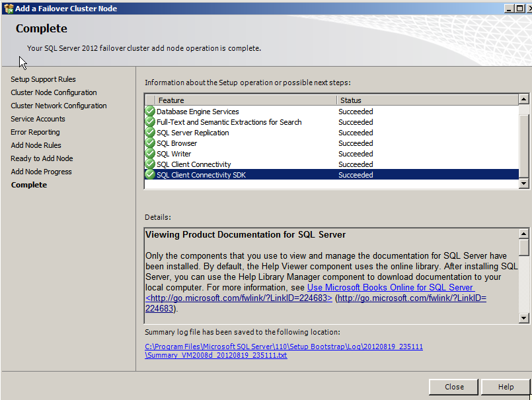Image resolution: width=532 pixels, height=400 pixels.
Task: Open the go.microsoft.com LinkID=224683 link in parentheses
Action: 412,298
